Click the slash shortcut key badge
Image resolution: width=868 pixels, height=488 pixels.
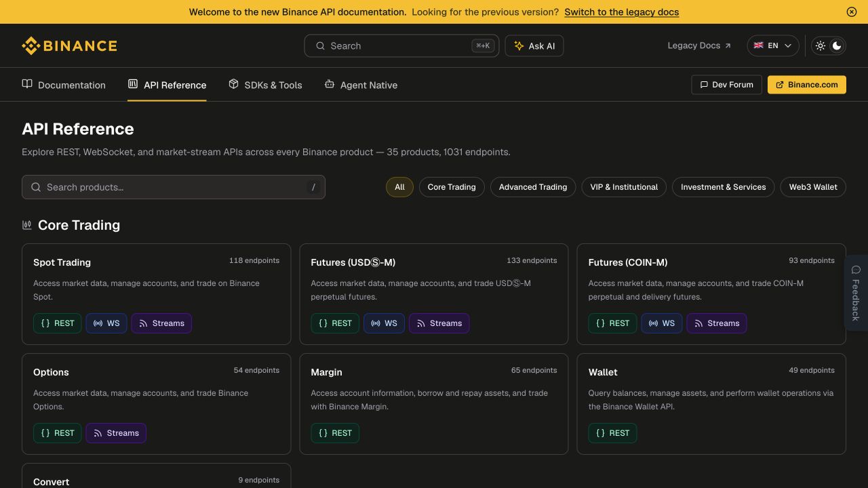[313, 187]
